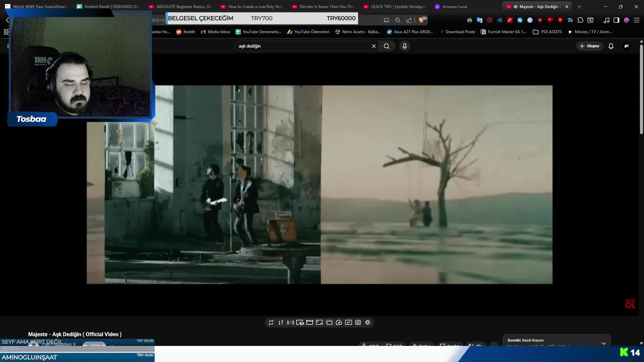Viewport: 644px width, 362px height.
Task: Open the YouTube Ödemeleri bookmark
Action: pos(308,32)
